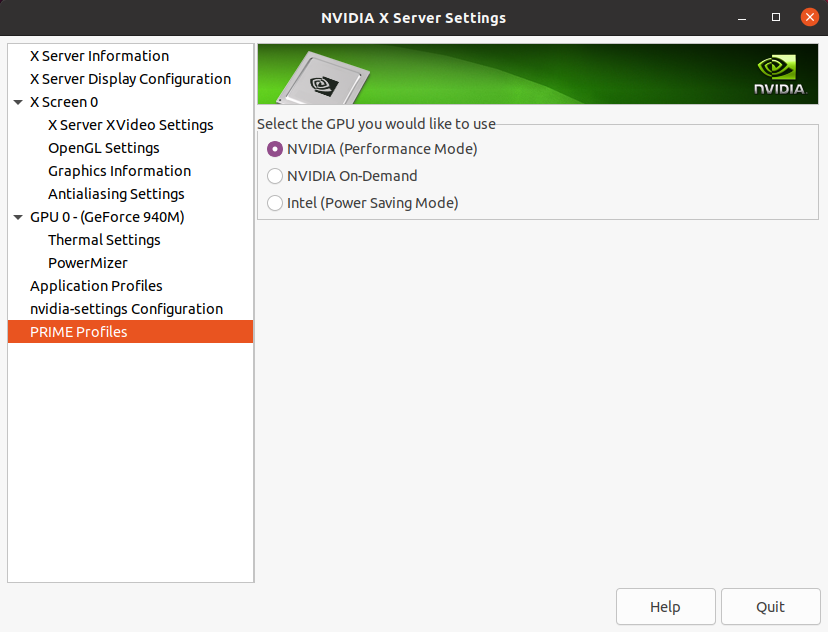Open X Server Information page

click(x=99, y=56)
